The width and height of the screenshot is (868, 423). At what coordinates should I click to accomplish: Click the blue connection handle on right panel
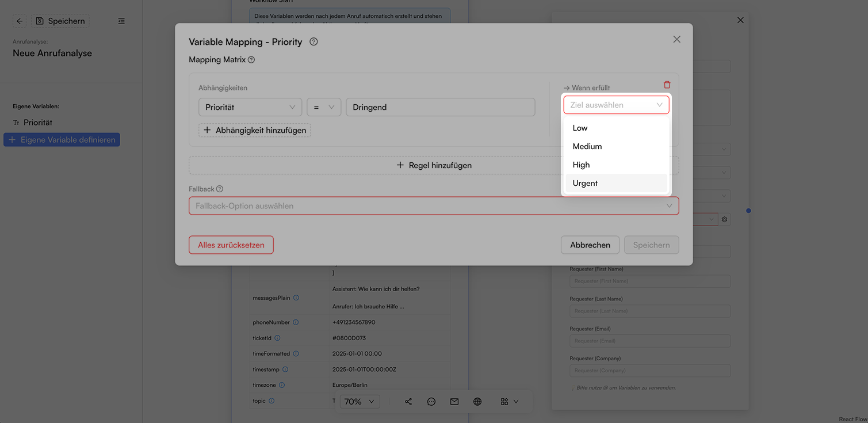click(x=748, y=211)
